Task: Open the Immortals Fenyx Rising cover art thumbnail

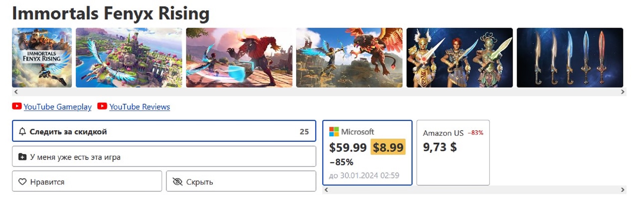Action: pos(42,58)
